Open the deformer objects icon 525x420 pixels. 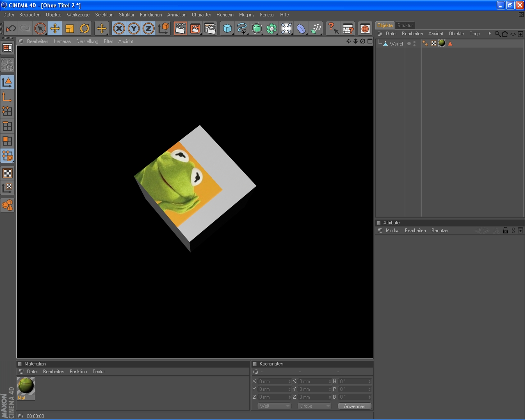pos(301,29)
